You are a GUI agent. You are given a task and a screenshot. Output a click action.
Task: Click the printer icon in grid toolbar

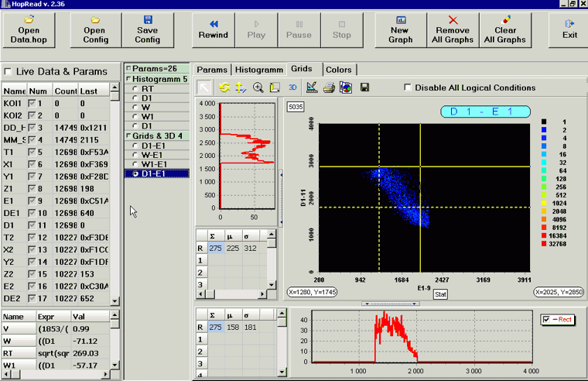pos(329,88)
